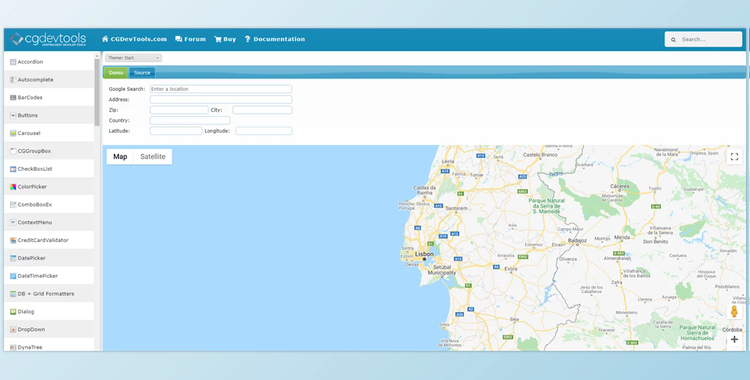750x380 pixels.
Task: Click the Cáceres label on the map
Action: [620, 186]
